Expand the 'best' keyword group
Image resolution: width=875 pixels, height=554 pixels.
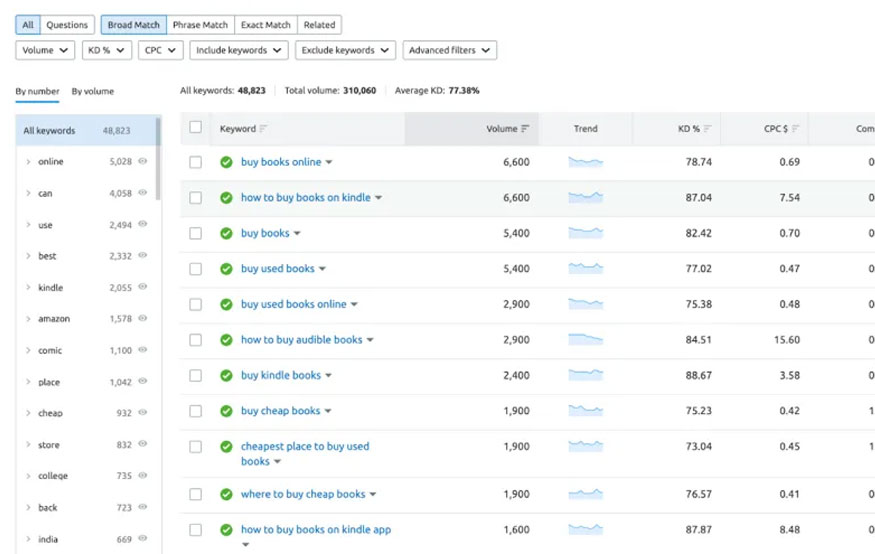click(28, 256)
